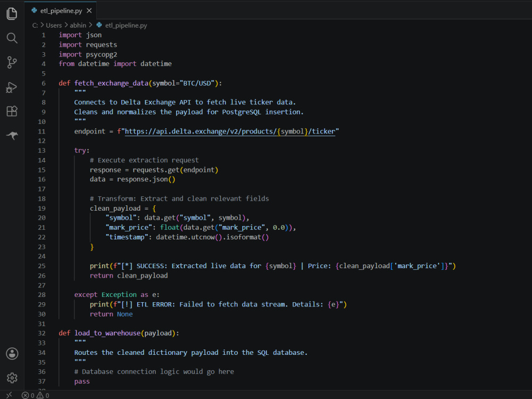Click the remote window icon in the status bar
Image resolution: width=532 pixels, height=399 pixels.
[9, 395]
